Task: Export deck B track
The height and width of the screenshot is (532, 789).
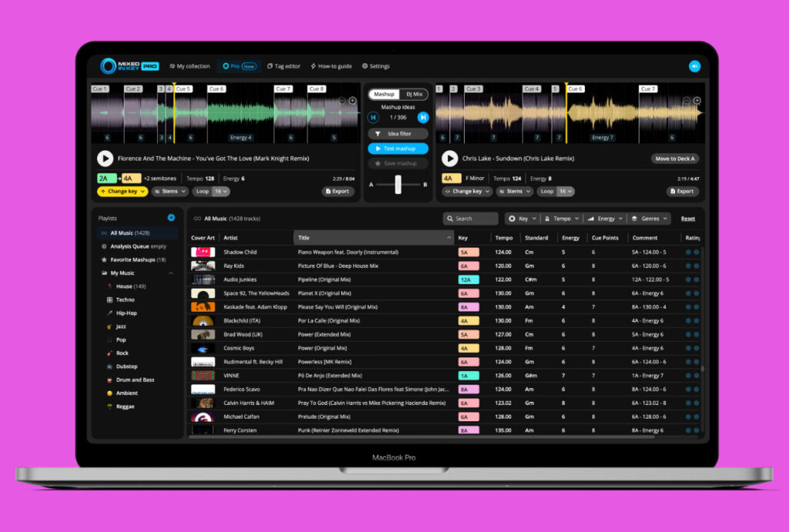Action: click(x=683, y=191)
